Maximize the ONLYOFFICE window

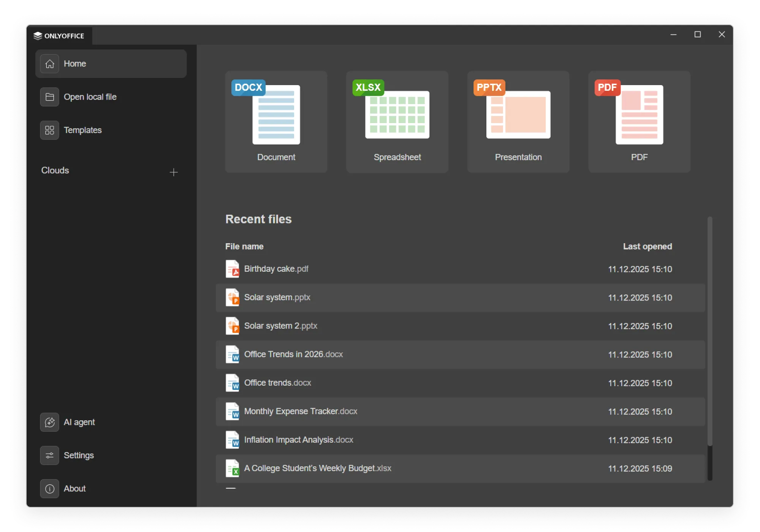[x=698, y=35]
